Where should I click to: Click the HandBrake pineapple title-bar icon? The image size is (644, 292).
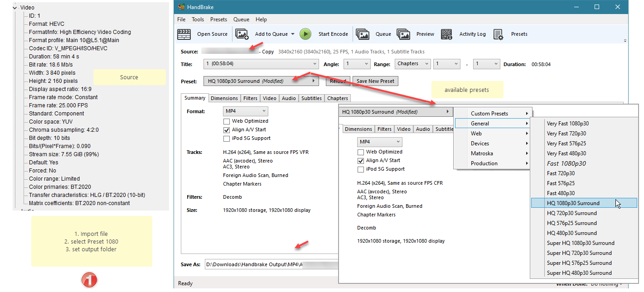coord(181,7)
